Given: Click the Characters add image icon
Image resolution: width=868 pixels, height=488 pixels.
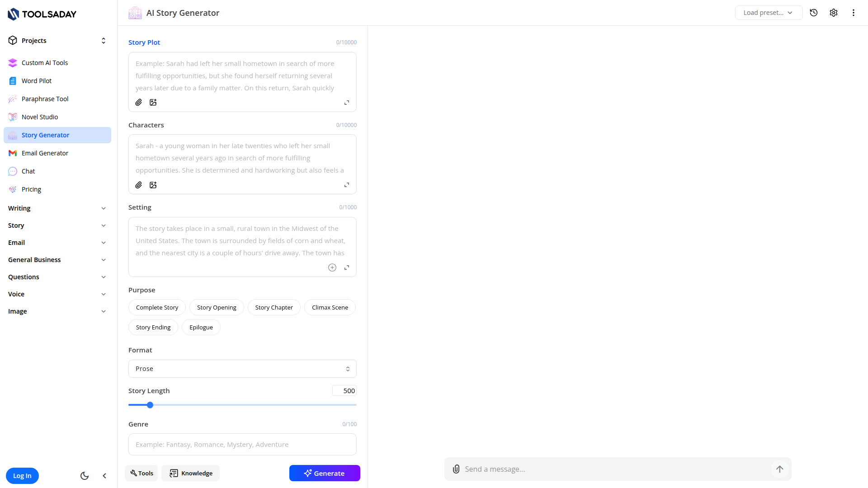Looking at the screenshot, I should pyautogui.click(x=153, y=185).
